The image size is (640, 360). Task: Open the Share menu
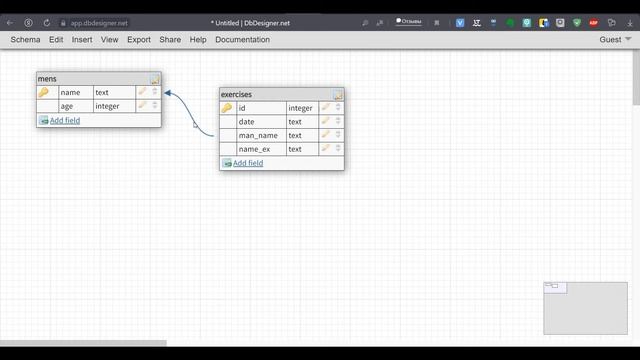coord(170,40)
